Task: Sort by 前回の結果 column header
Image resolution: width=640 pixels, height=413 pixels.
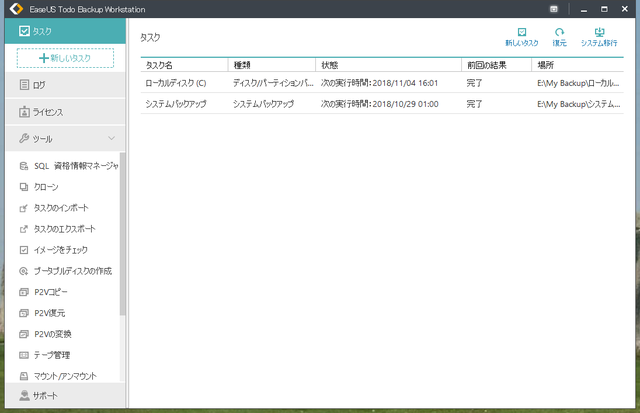Action: [x=497, y=65]
